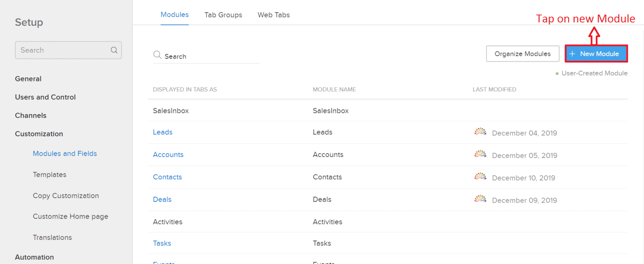Switch to the Web Tabs tab
This screenshot has width=644, height=264.
point(274,15)
